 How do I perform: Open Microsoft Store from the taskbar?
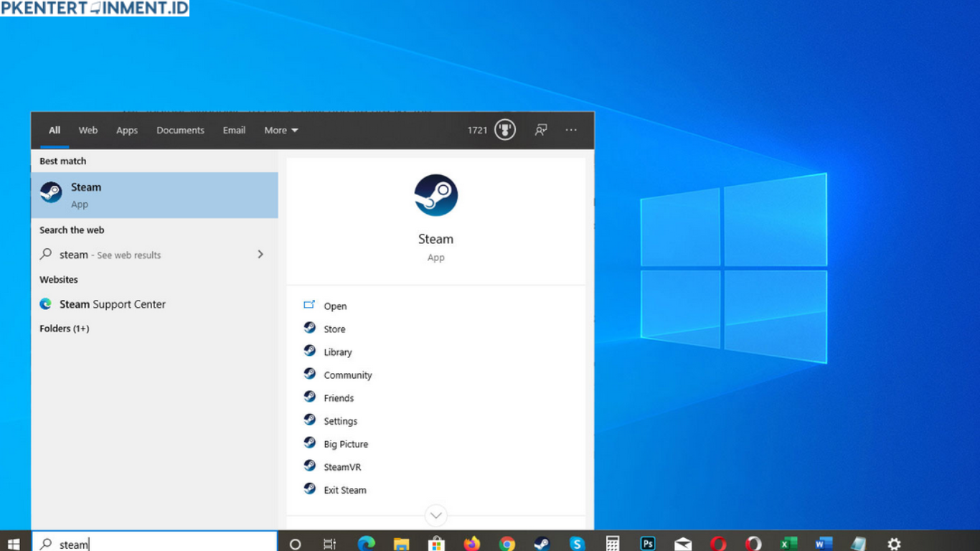[436, 544]
